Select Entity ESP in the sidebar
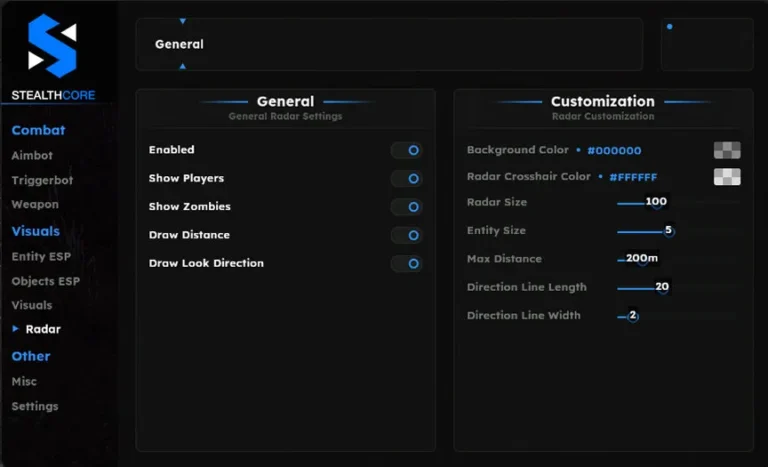 42,257
